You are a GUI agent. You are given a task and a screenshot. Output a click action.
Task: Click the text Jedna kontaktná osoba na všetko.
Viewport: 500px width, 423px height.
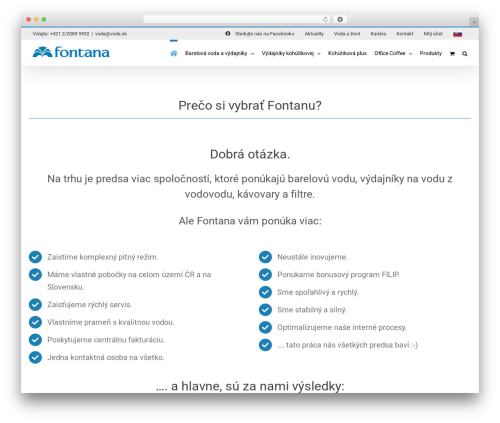click(106, 357)
